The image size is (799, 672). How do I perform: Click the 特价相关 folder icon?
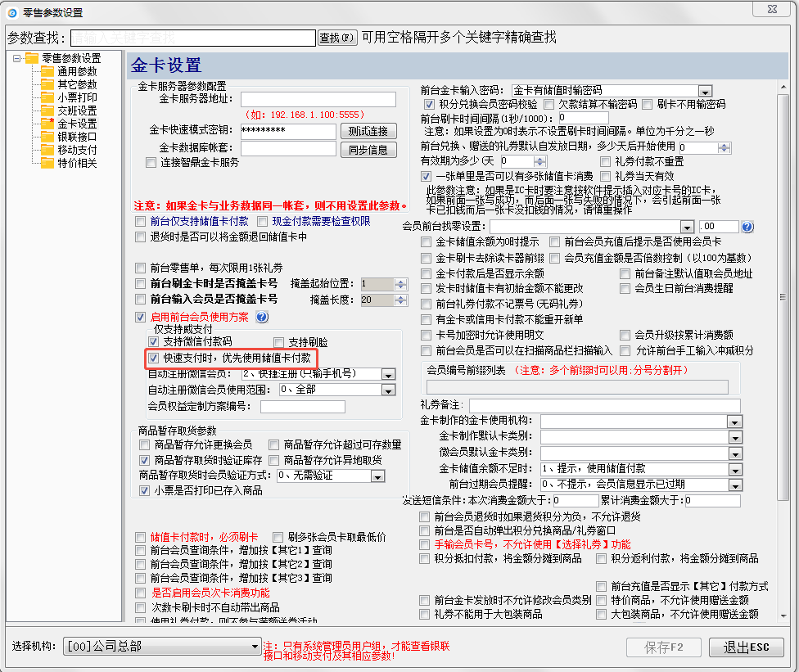click(47, 163)
